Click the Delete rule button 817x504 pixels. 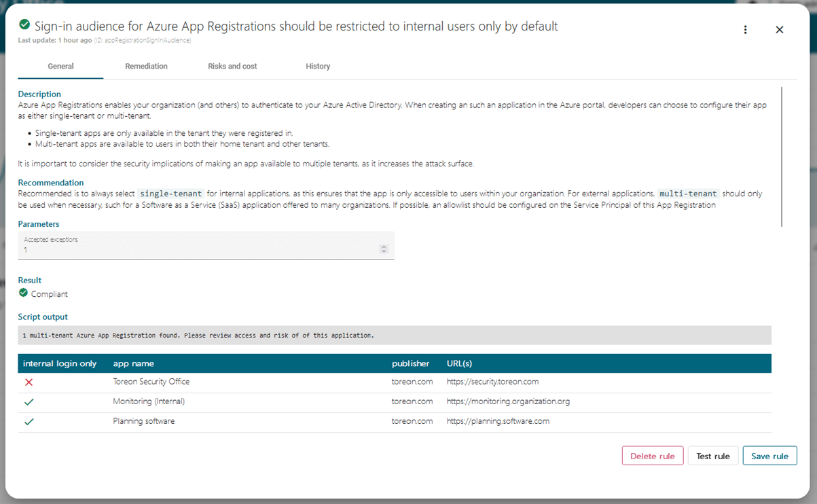[653, 456]
